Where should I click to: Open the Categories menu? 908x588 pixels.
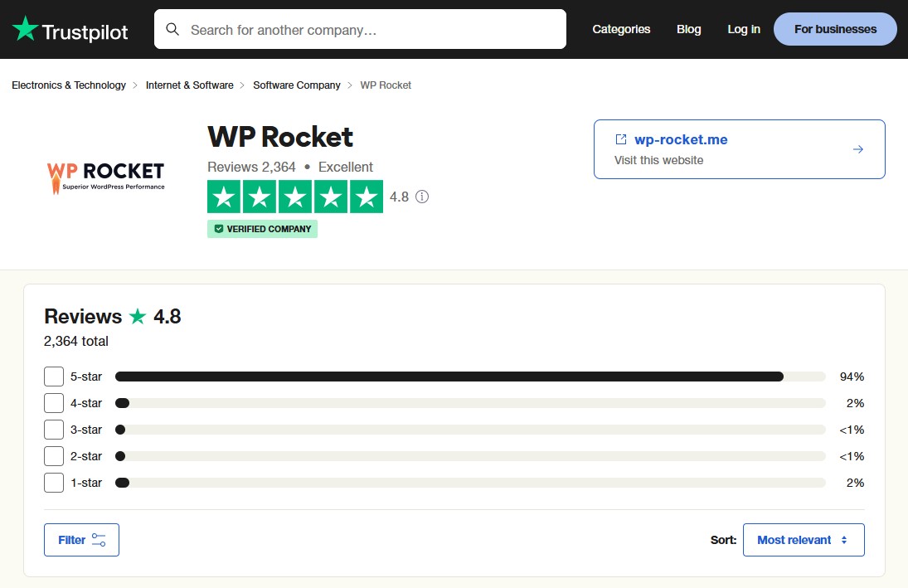621,29
